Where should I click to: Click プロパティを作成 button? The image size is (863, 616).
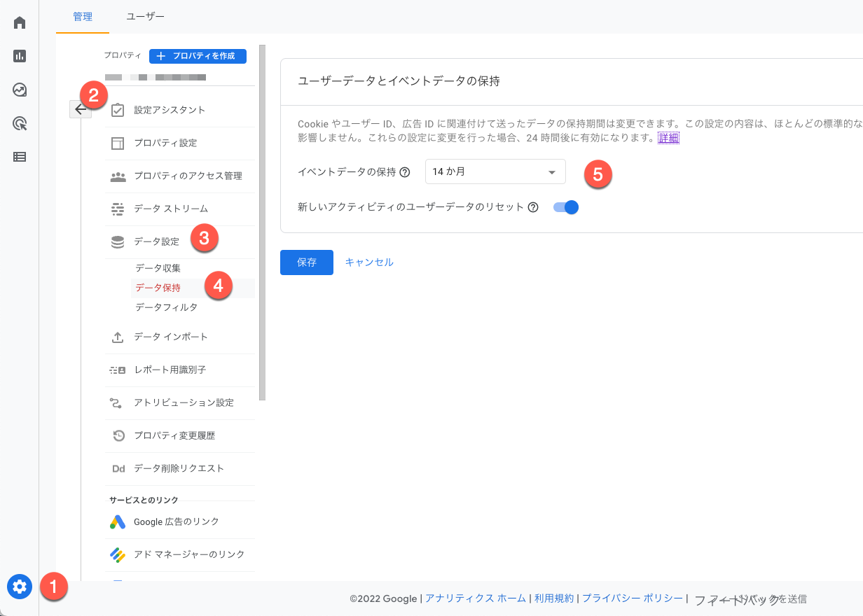tap(198, 56)
